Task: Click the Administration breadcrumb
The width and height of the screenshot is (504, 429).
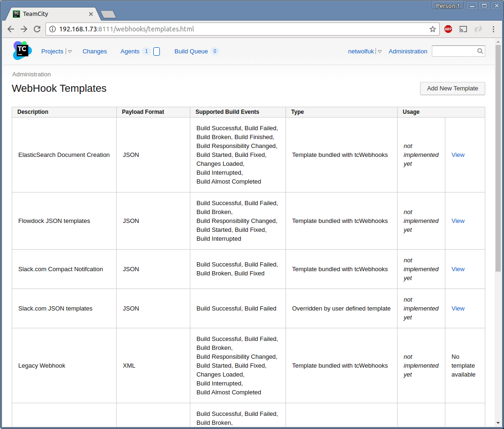Action: coord(31,74)
